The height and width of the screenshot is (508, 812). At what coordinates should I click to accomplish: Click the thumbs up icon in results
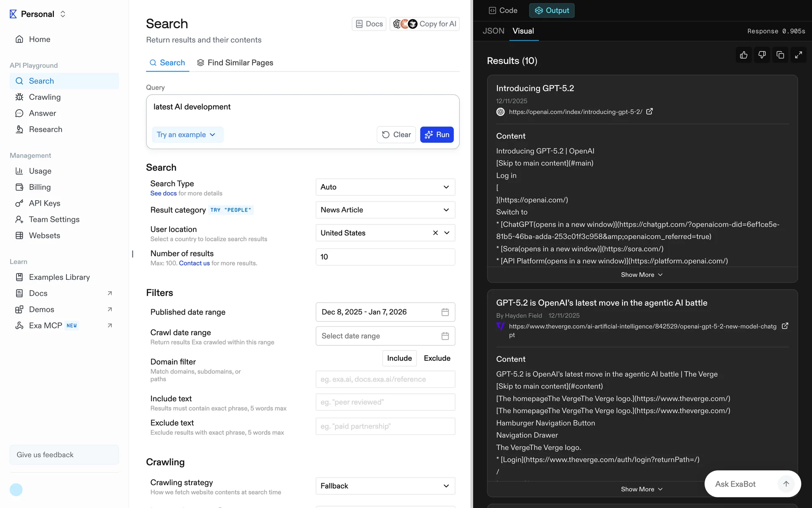coord(743,55)
